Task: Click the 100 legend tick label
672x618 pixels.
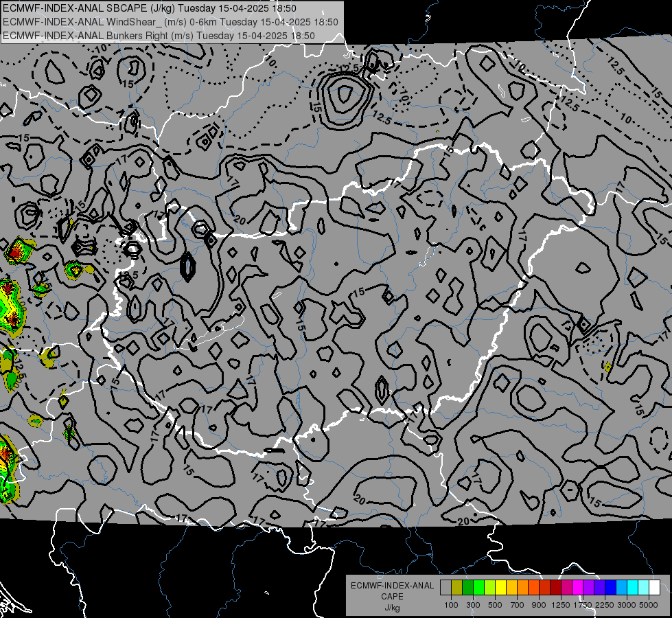Action: [451, 605]
